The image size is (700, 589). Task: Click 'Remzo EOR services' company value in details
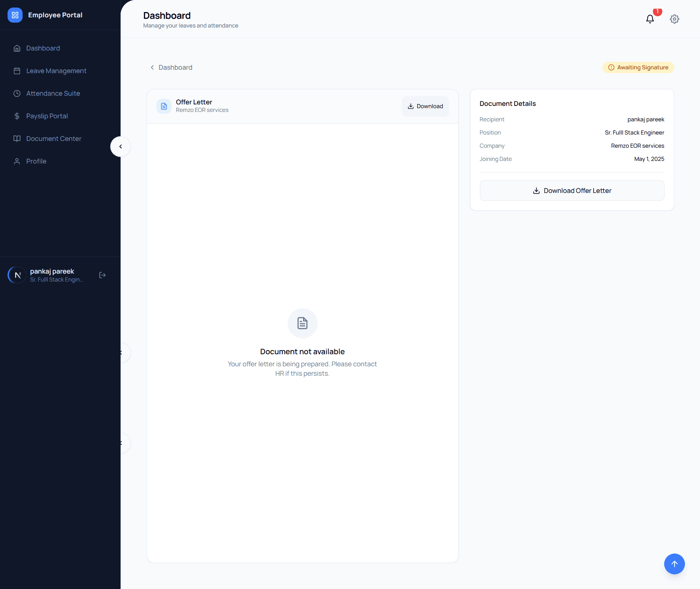pos(637,146)
